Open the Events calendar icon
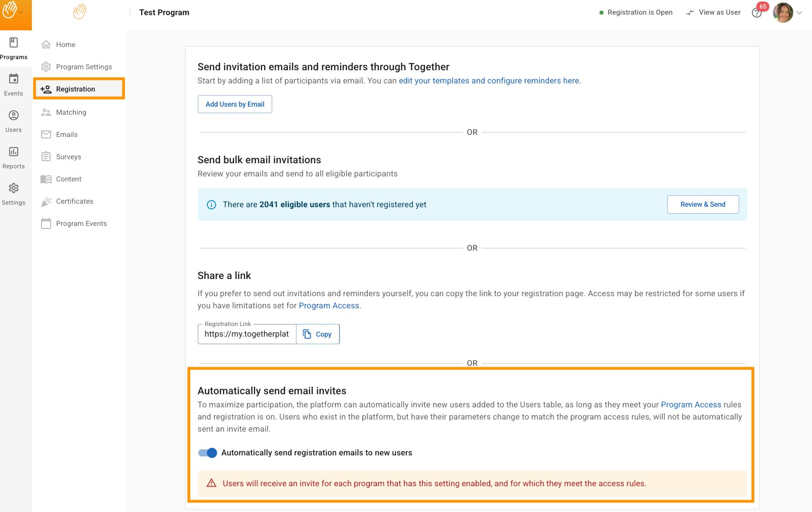Viewport: 812px width, 512px height. [x=14, y=79]
